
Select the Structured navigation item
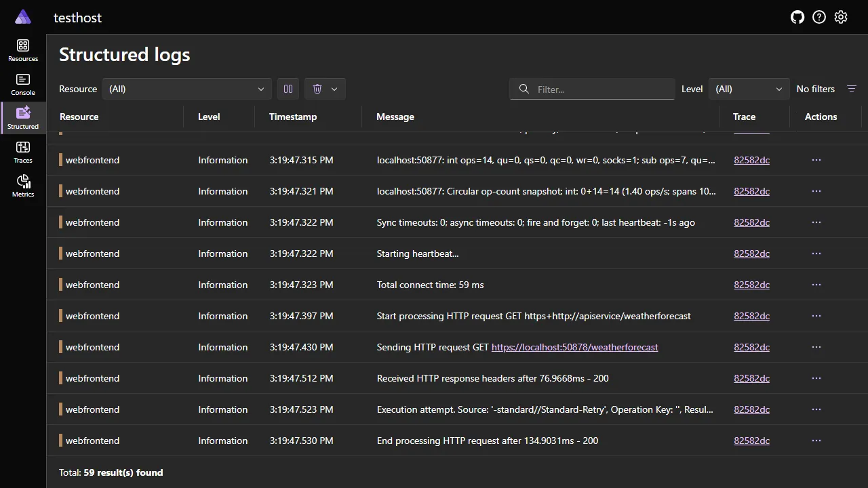pos(22,117)
